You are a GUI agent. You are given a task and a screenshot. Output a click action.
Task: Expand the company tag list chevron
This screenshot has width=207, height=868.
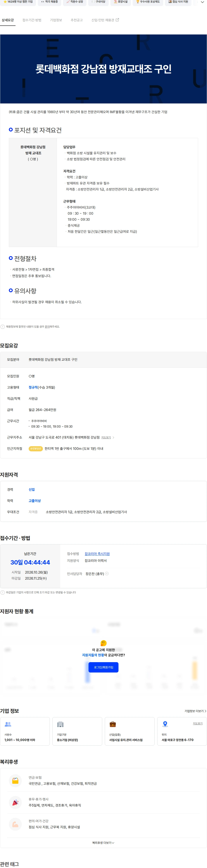point(202,2)
